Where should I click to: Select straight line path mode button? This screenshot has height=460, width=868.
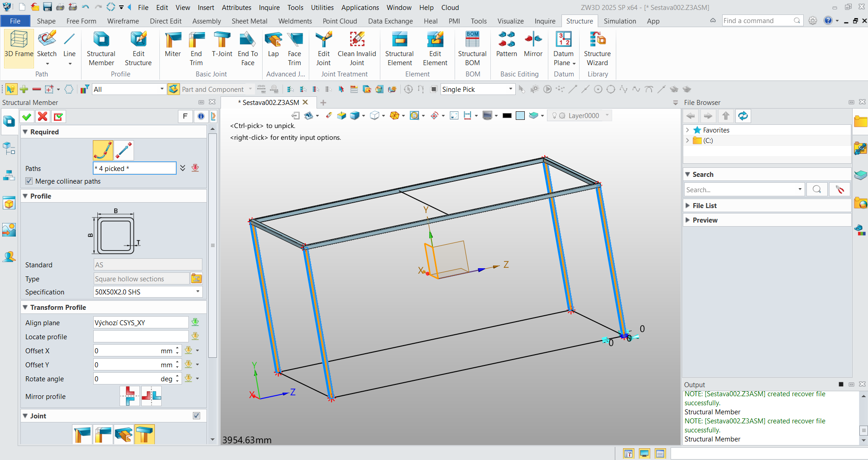[124, 150]
